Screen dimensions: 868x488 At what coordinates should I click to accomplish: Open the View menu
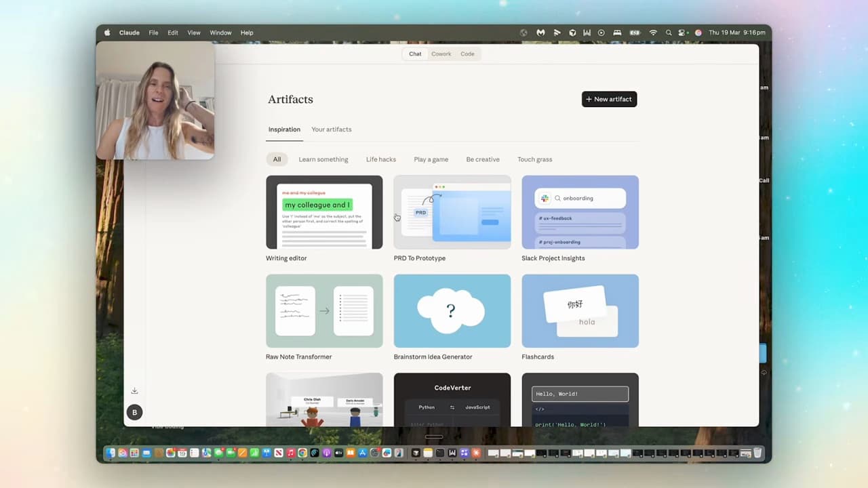(194, 33)
